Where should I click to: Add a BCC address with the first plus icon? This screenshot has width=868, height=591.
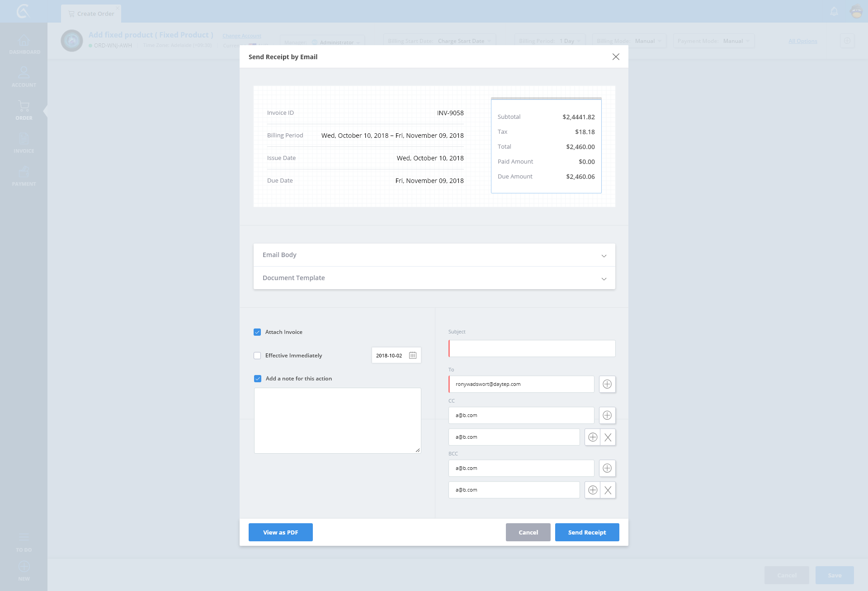pos(607,468)
